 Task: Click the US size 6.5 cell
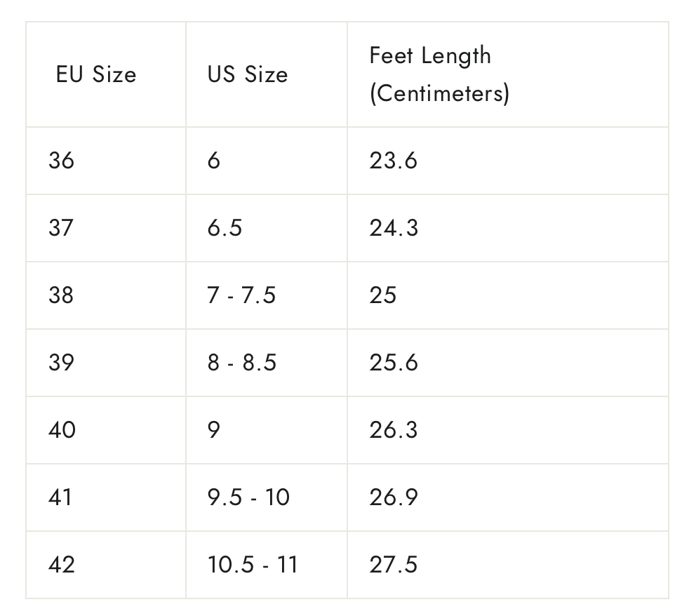[225, 228]
